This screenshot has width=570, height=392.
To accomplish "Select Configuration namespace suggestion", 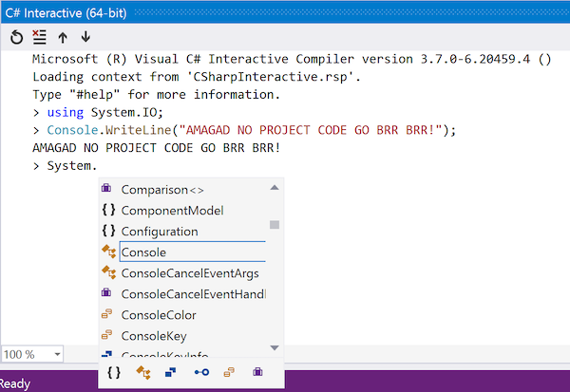I will [x=183, y=232].
